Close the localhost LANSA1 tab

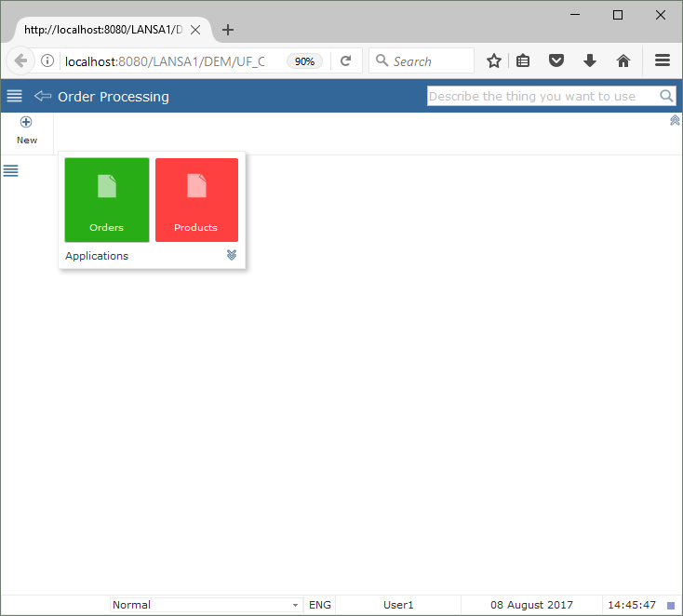point(195,30)
